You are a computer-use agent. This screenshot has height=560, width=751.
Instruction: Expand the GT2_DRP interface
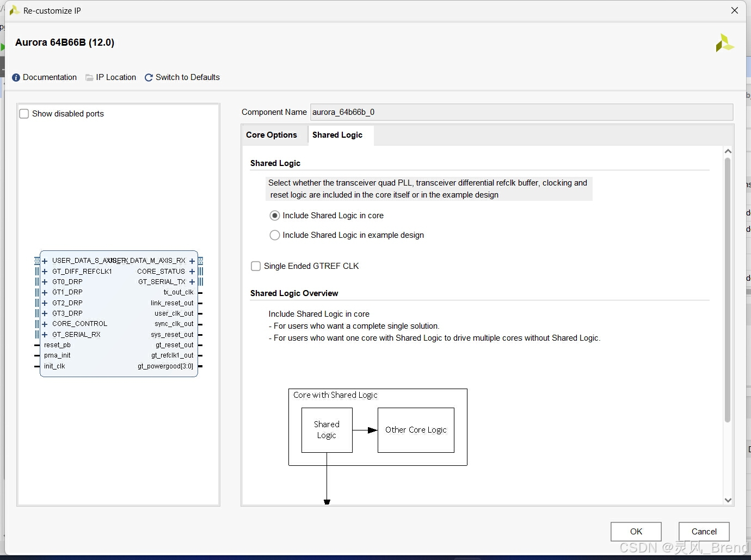45,303
